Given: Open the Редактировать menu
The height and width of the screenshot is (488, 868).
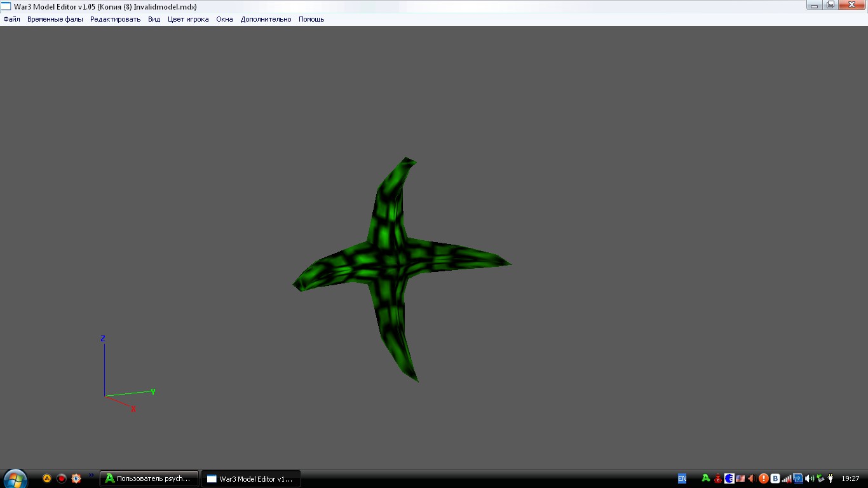Looking at the screenshot, I should pos(115,19).
